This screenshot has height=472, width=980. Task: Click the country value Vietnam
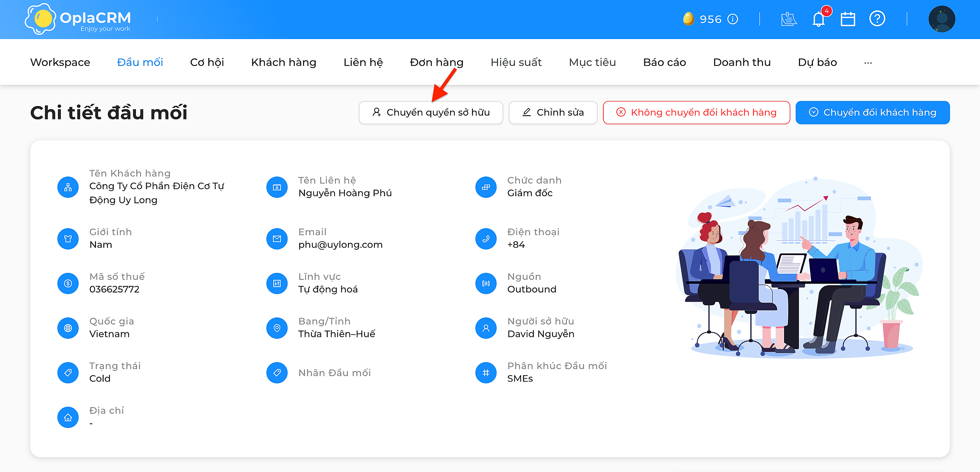tap(109, 334)
